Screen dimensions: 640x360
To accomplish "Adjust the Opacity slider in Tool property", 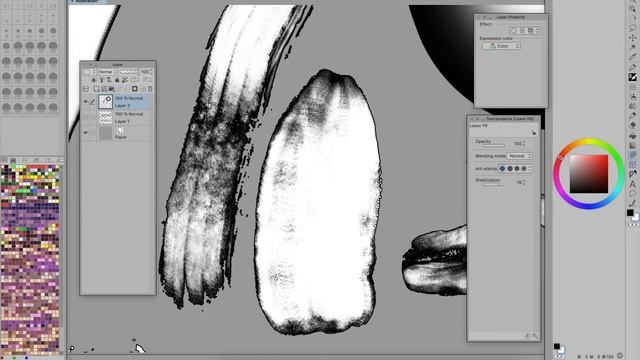I will (494, 145).
